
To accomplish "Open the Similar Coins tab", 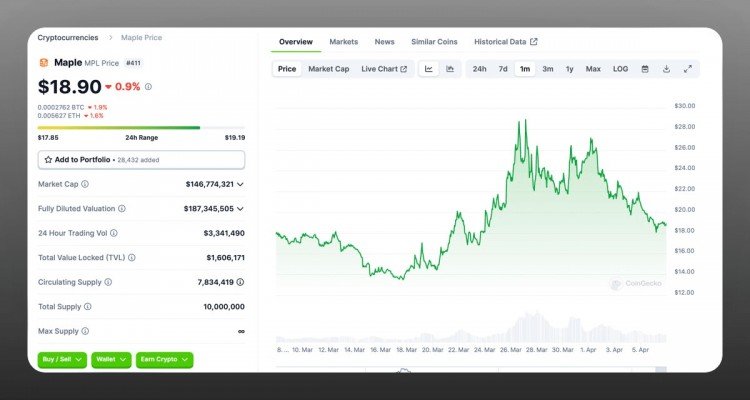I will click(434, 42).
